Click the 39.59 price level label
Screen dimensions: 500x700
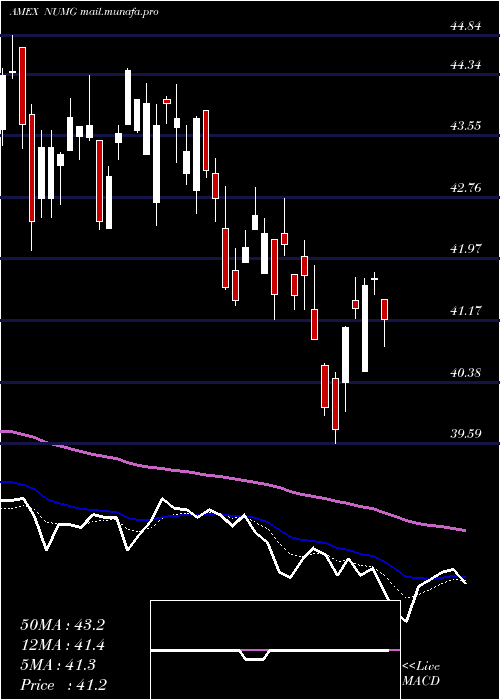(466, 433)
